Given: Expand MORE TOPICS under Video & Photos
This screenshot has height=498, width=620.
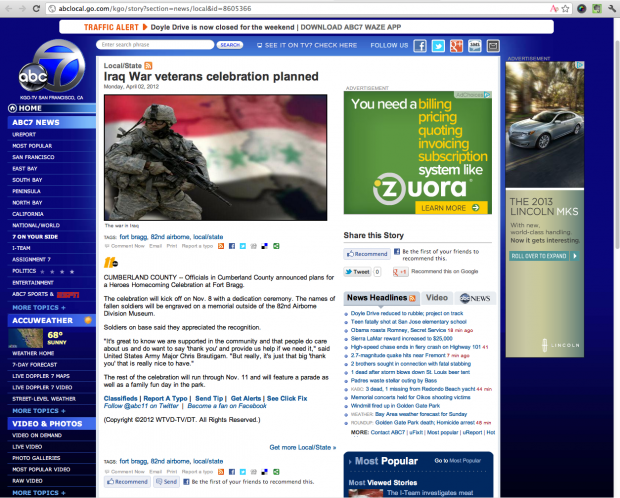Looking at the screenshot, I should [x=39, y=492].
